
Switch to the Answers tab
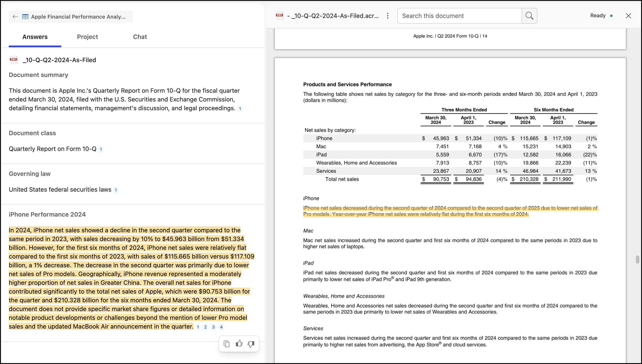pyautogui.click(x=35, y=37)
